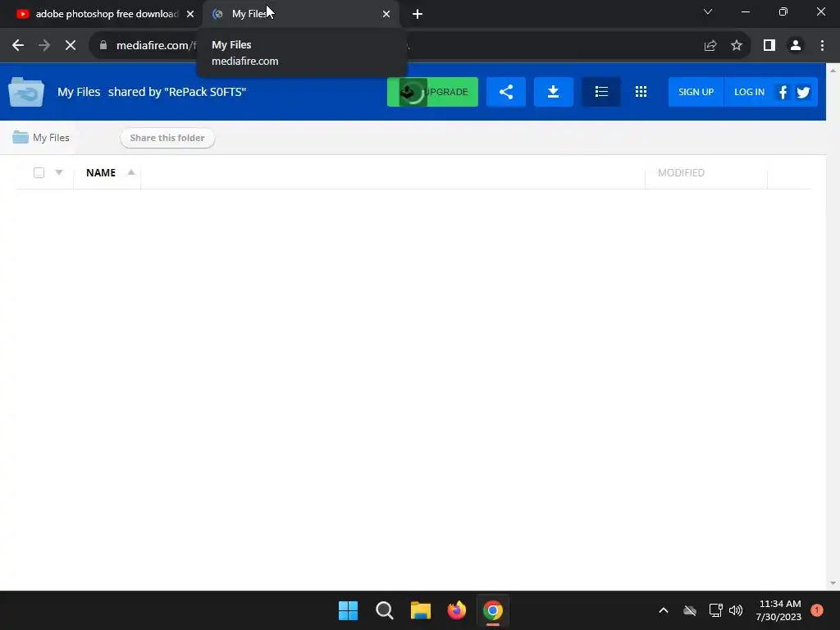Viewport: 840px width, 630px height.
Task: Open Chrome three-dot menu
Action: 822,46
